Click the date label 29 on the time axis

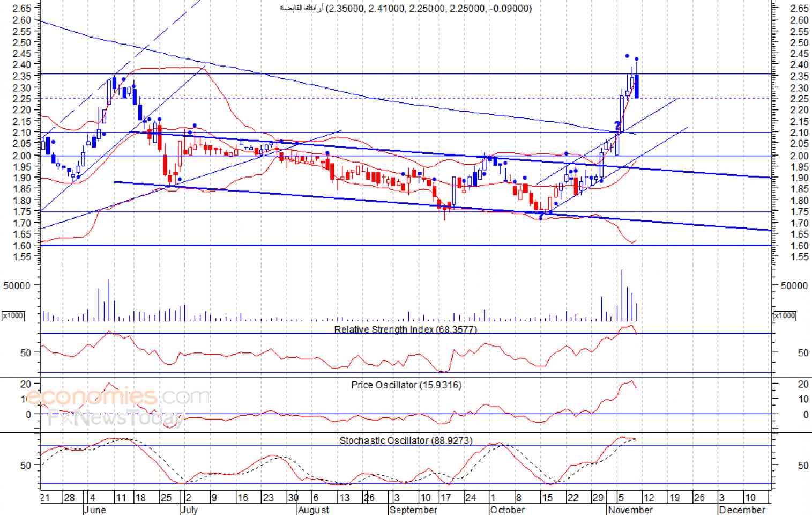(598, 497)
